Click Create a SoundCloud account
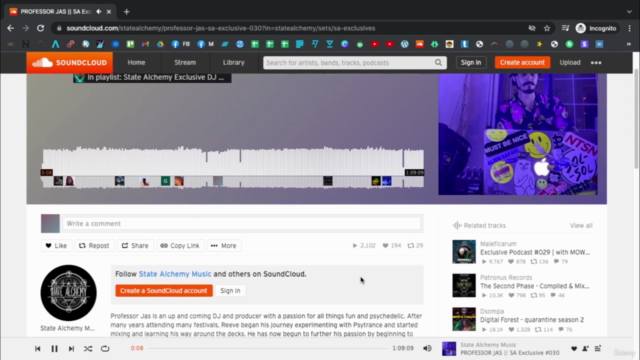The height and width of the screenshot is (360, 640). (x=164, y=291)
